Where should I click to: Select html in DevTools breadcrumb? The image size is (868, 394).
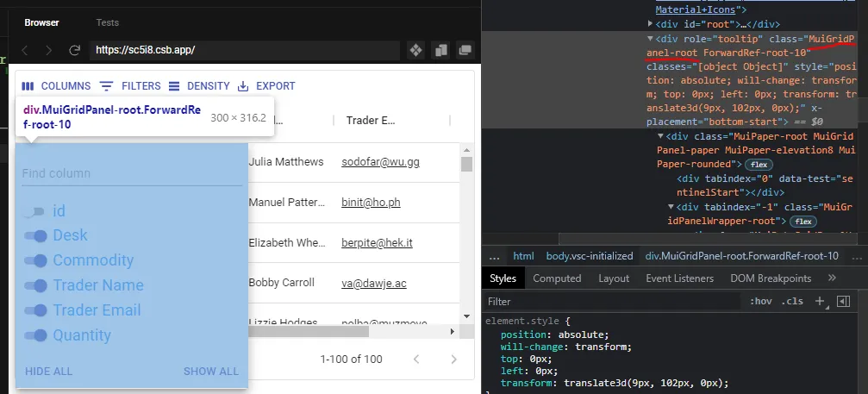[523, 256]
